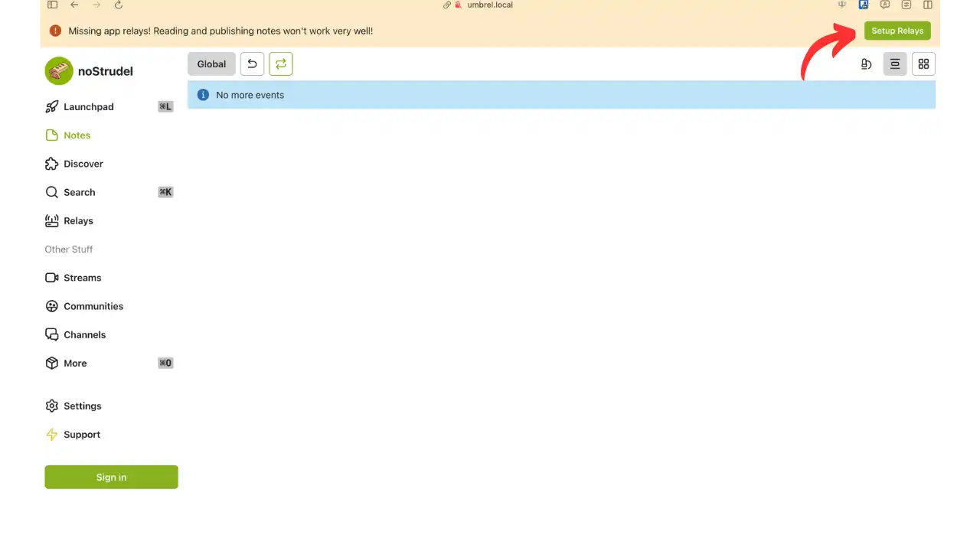
Task: Click the new note pen icon
Action: [866, 64]
